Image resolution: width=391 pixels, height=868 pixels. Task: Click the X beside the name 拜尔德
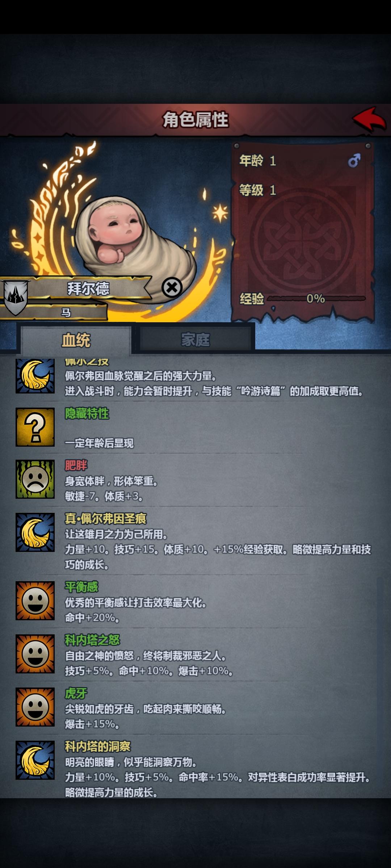click(172, 288)
